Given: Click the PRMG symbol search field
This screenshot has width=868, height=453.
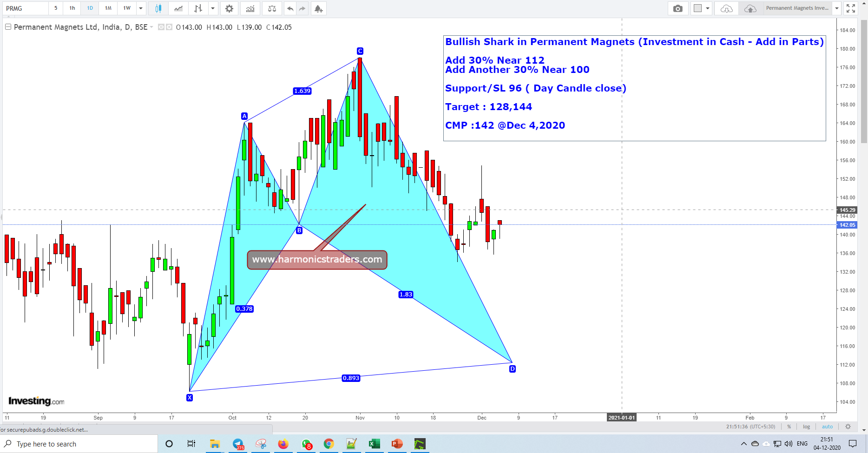Looking at the screenshot, I should (26, 8).
